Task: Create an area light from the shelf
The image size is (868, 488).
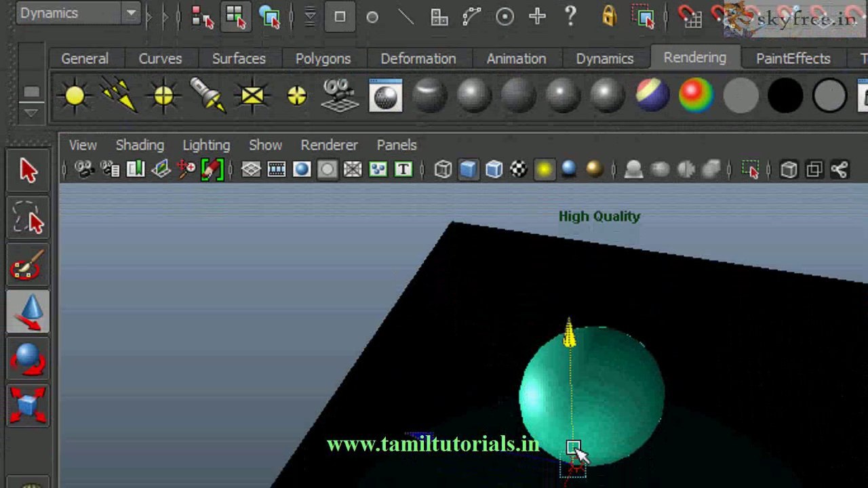Action: 252,96
